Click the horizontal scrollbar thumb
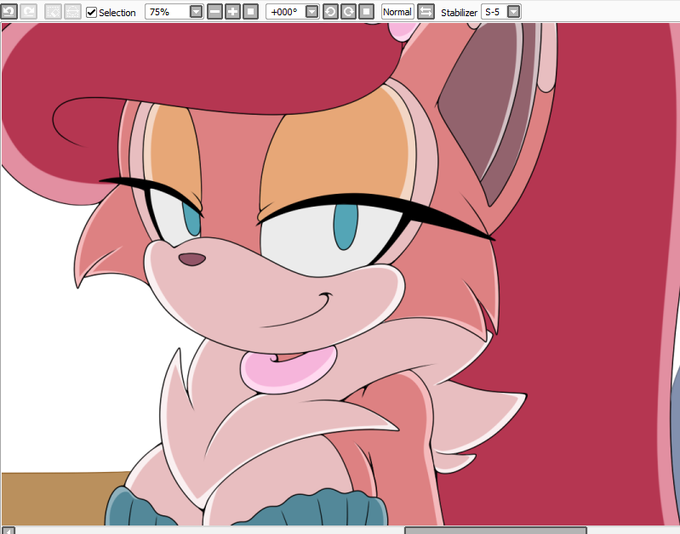Viewport: 680px width, 534px height. tap(495, 530)
